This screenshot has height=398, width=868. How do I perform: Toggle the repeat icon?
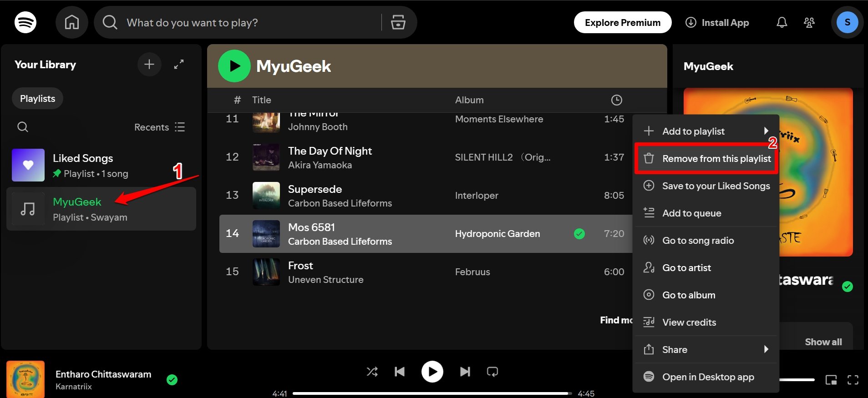pyautogui.click(x=492, y=372)
